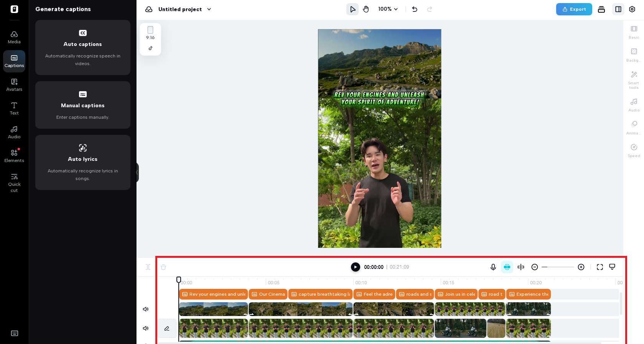Rename the Untitled project title
The image size is (644, 344).
click(180, 9)
